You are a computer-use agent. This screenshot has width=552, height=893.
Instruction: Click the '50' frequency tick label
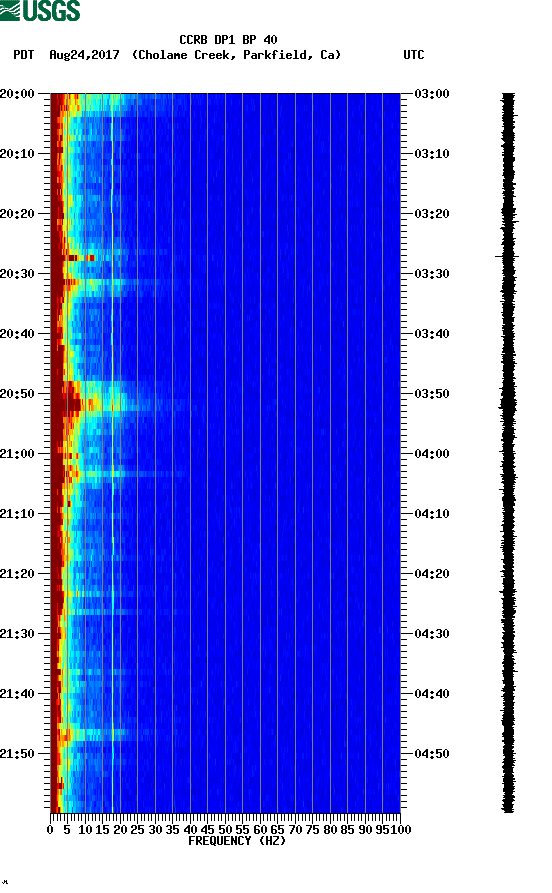225,830
